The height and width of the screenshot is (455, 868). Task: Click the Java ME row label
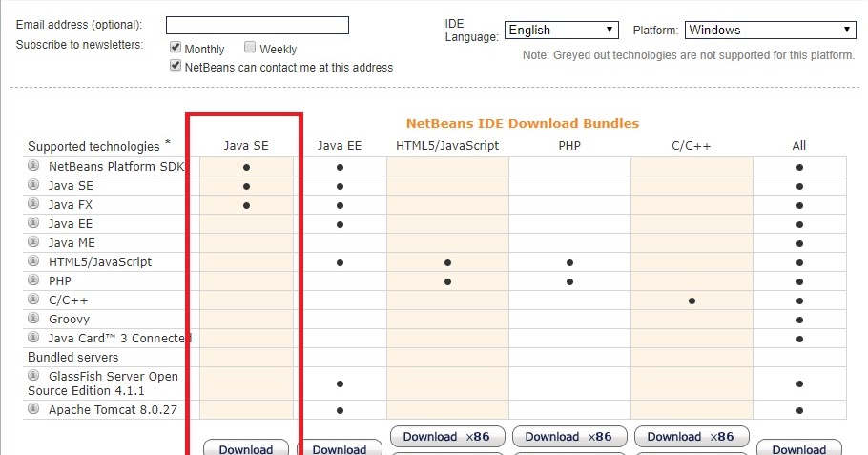(x=72, y=243)
